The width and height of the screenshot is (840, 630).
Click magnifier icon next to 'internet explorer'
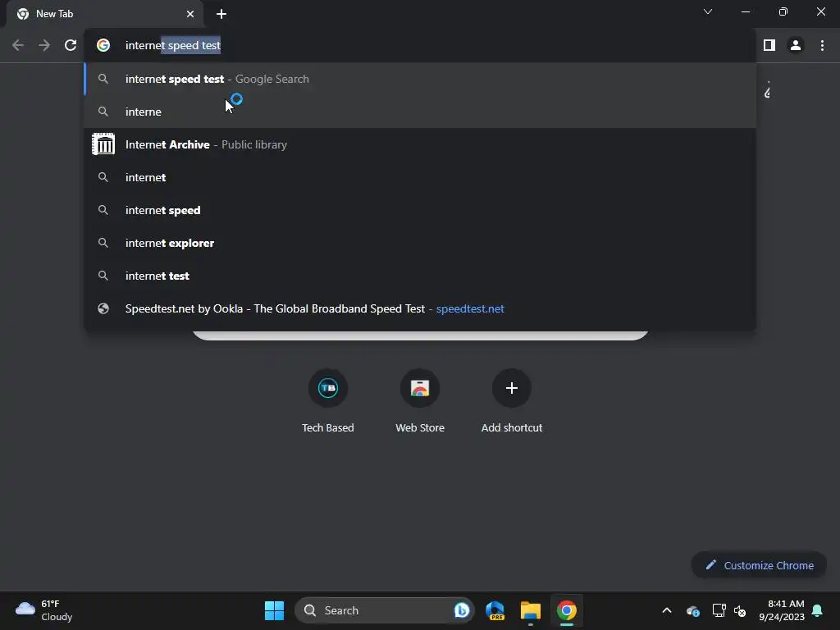tap(103, 243)
